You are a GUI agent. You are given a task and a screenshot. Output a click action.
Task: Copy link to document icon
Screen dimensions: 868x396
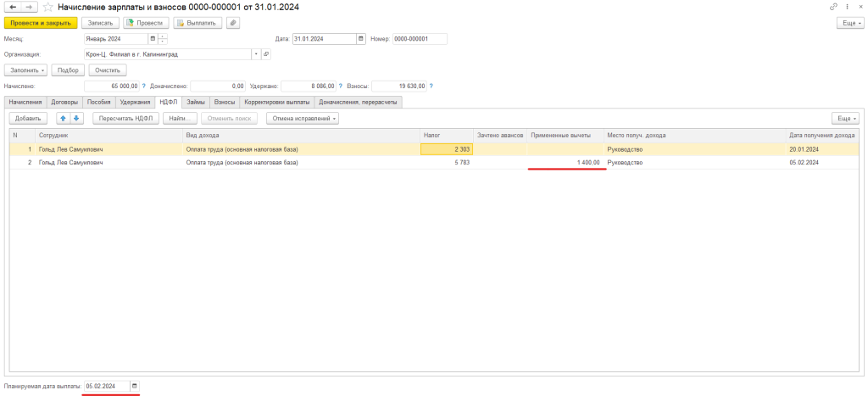click(x=833, y=7)
